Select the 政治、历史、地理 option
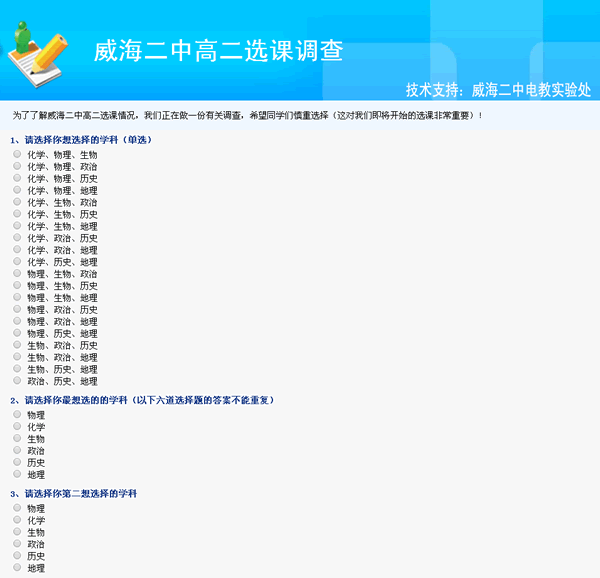The width and height of the screenshot is (600, 578). [17, 380]
